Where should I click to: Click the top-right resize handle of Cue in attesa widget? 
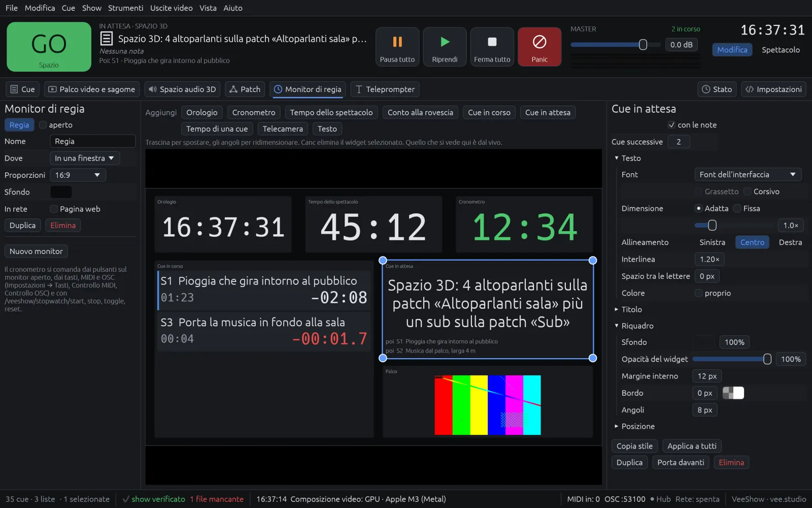click(x=592, y=261)
